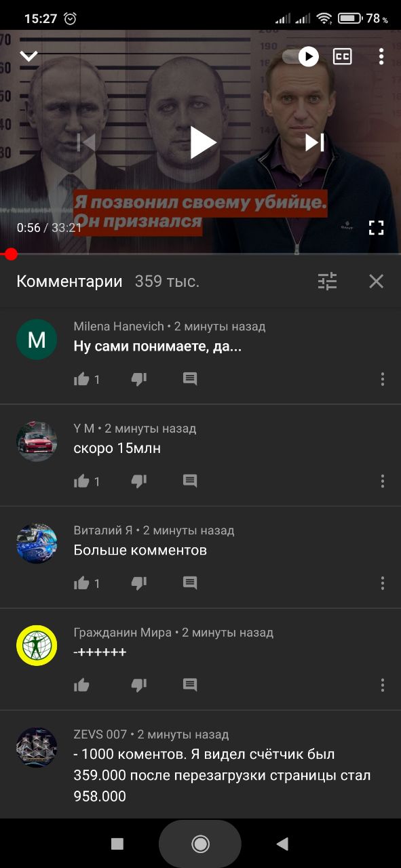
Task: Toggle the autoplay switch on the video
Action: click(301, 56)
